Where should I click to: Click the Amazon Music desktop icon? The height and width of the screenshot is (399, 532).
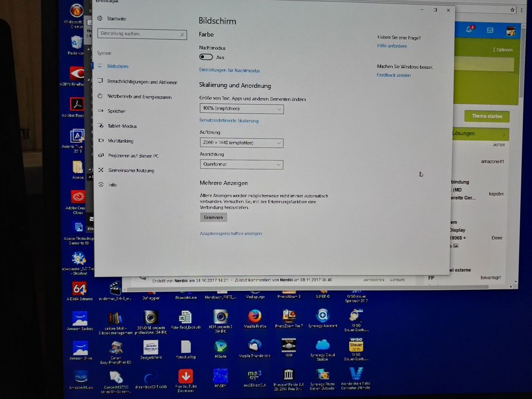point(80,377)
